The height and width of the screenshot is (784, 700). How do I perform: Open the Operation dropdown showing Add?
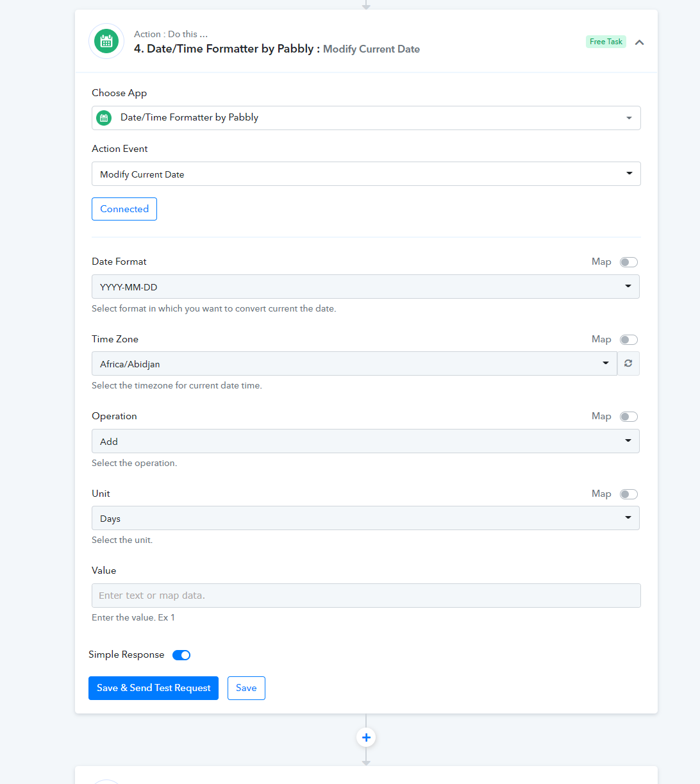[365, 441]
